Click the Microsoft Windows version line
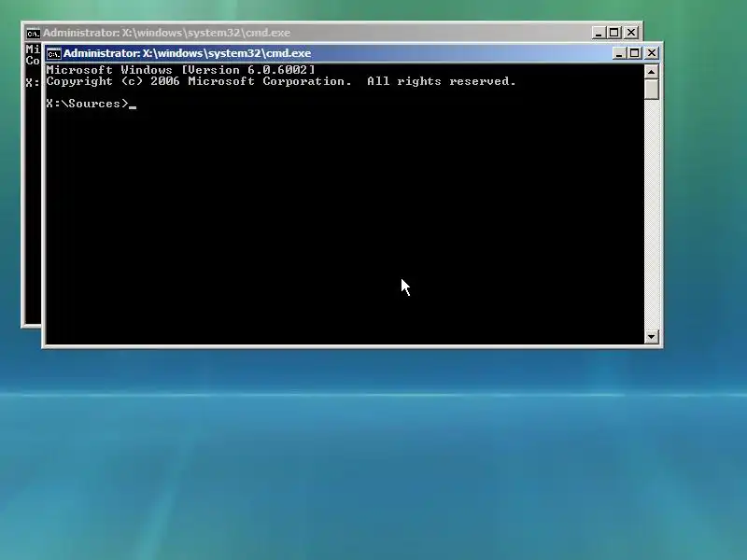 tap(180, 70)
